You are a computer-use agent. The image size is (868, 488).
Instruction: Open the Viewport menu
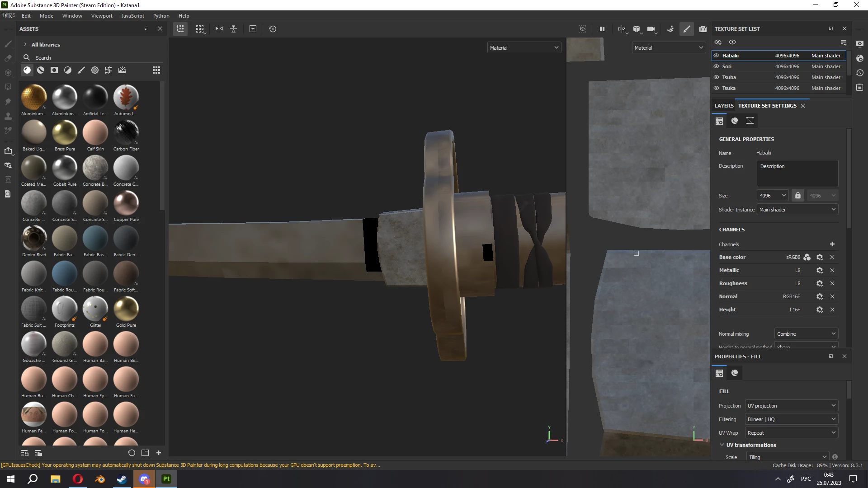click(102, 16)
